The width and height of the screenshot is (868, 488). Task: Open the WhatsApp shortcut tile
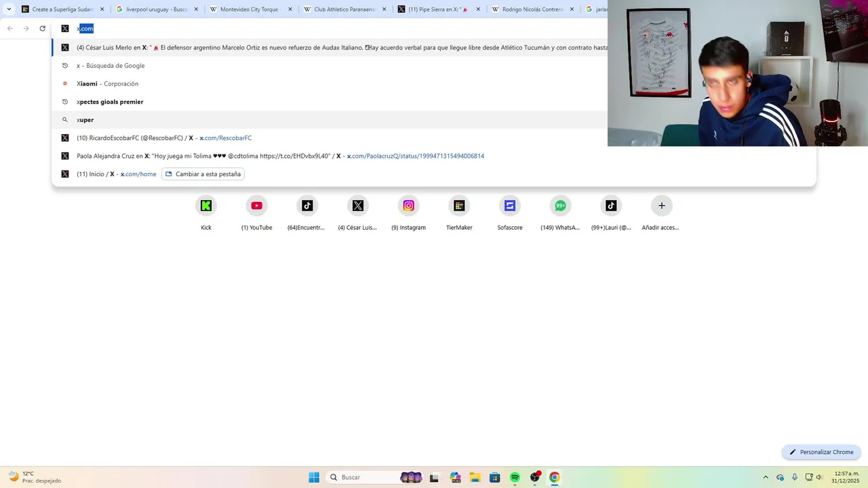560,213
